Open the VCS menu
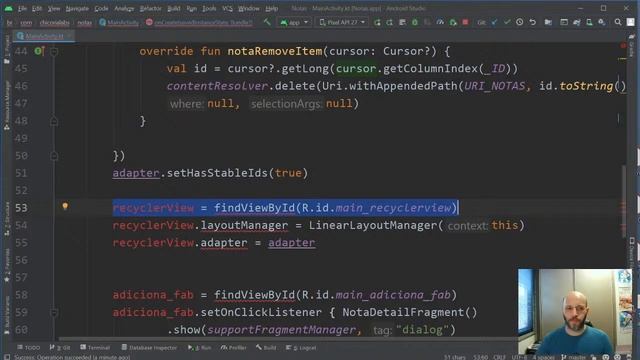This screenshot has height=360, width=640. click(227, 8)
